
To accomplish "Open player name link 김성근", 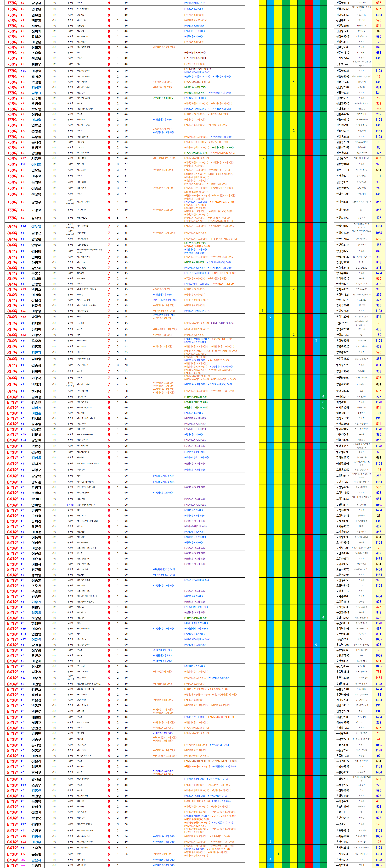I will point(36,88).
